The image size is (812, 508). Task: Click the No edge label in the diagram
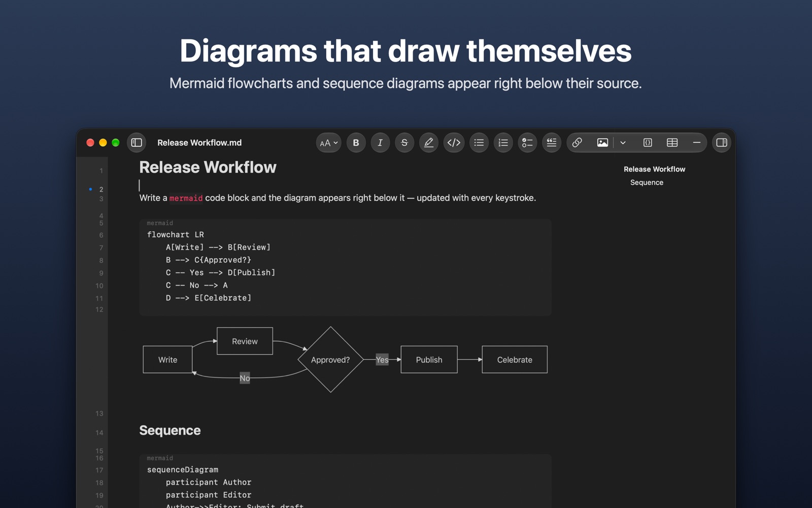point(245,378)
